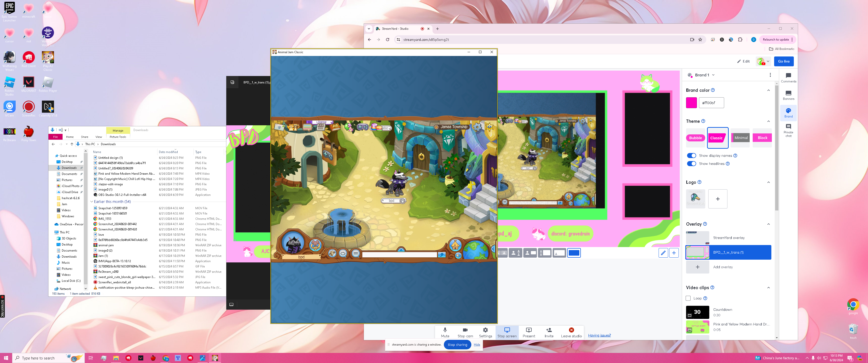This screenshot has height=363, width=868.
Task: Select the BPD__1_w_trans (1) overlay
Action: (728, 252)
